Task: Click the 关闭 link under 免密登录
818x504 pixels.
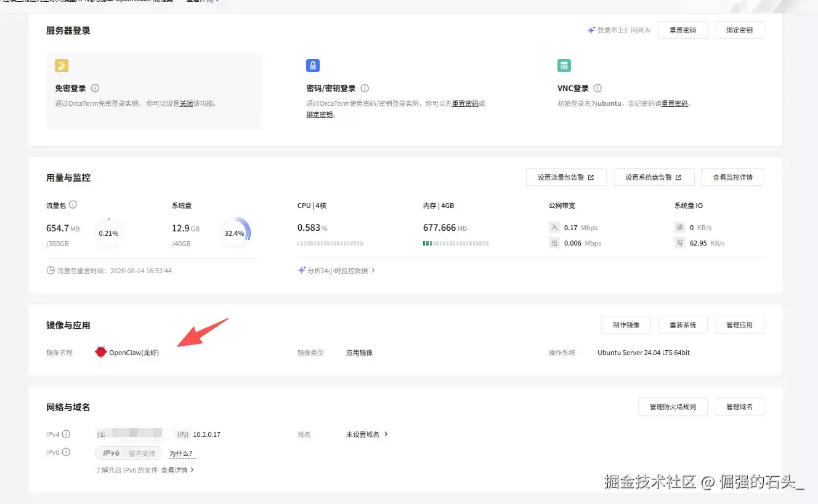Action: [186, 103]
